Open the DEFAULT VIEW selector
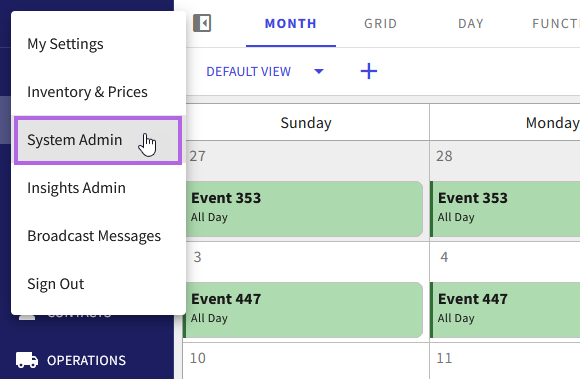 pos(249,71)
